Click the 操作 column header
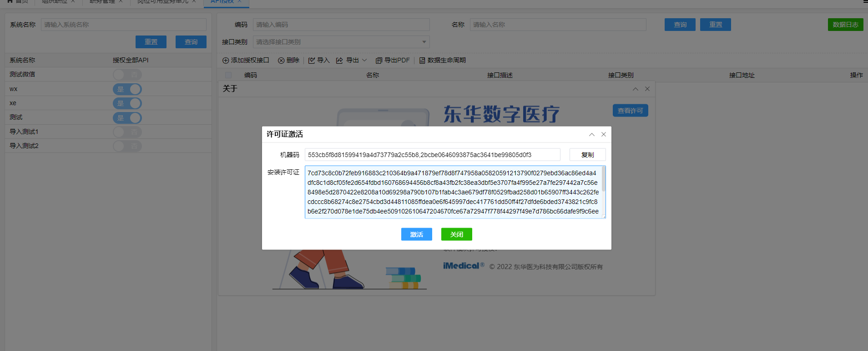The image size is (868, 351). [857, 75]
